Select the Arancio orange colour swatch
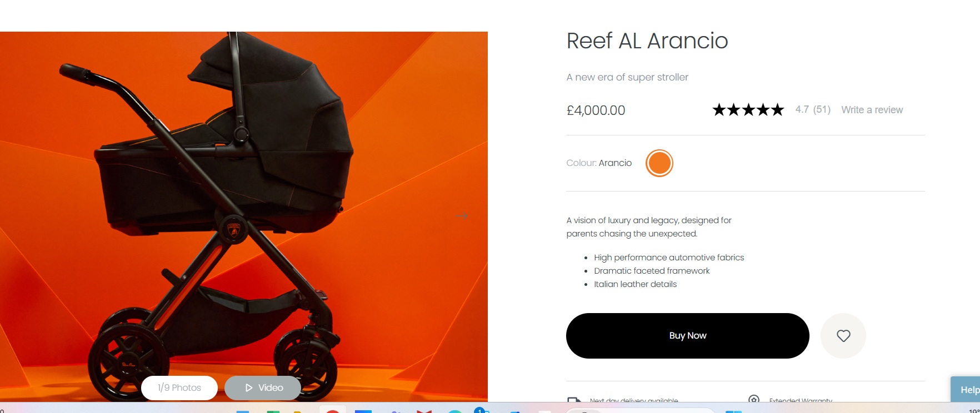Screen dimensions: 980x413 point(659,163)
